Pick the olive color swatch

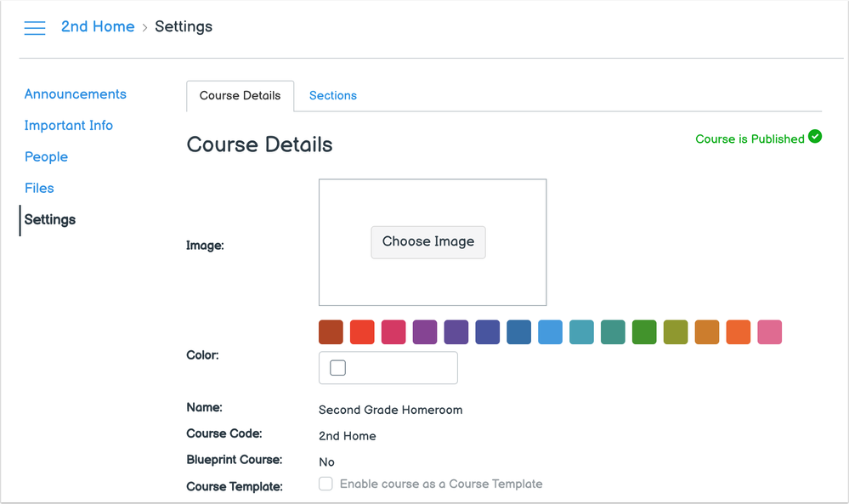676,331
